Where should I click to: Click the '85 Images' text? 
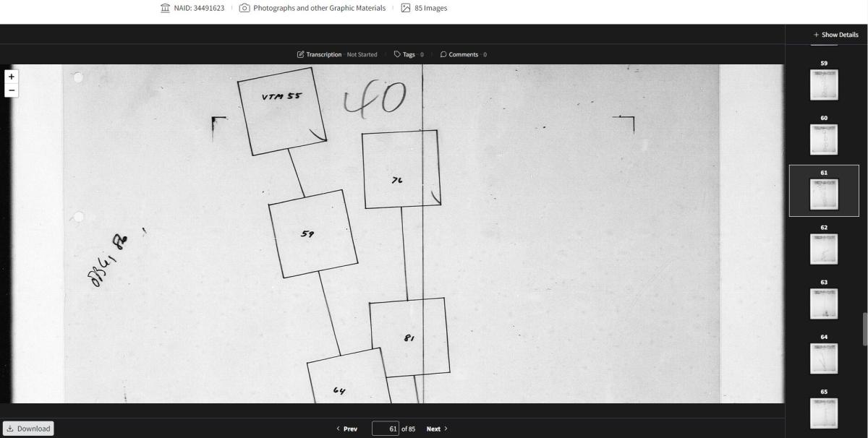(430, 8)
